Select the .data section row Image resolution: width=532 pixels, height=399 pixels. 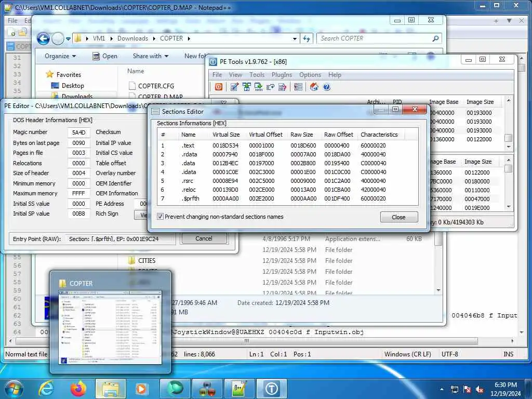288,163
